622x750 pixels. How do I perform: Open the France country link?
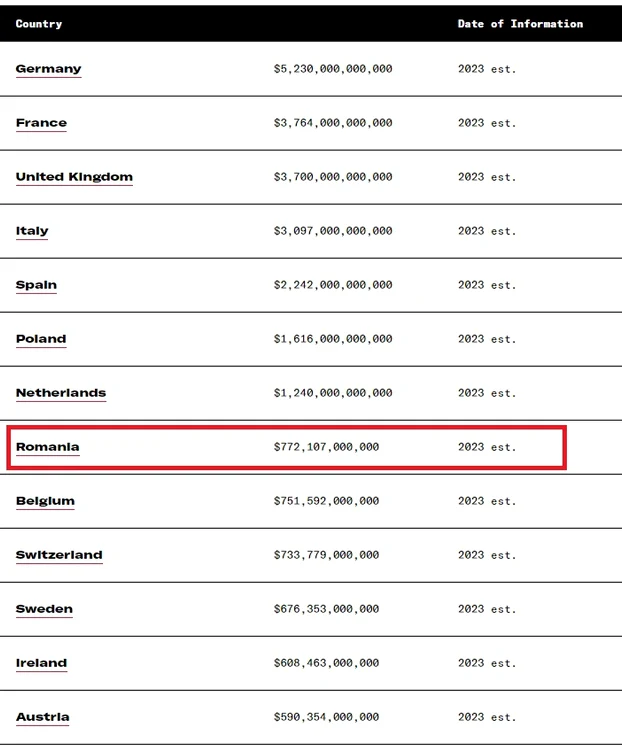[41, 123]
